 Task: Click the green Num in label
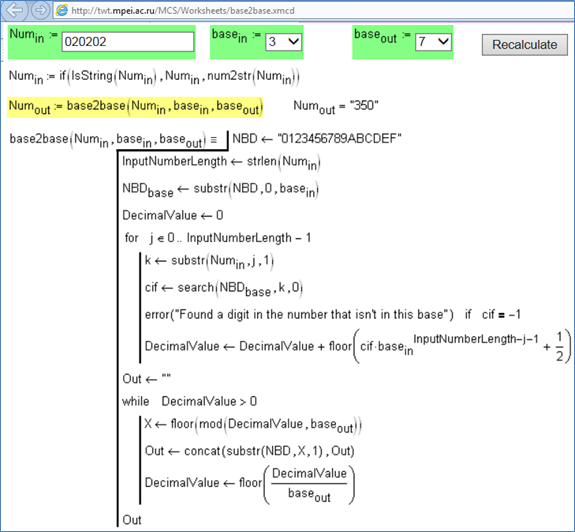pyautogui.click(x=33, y=36)
